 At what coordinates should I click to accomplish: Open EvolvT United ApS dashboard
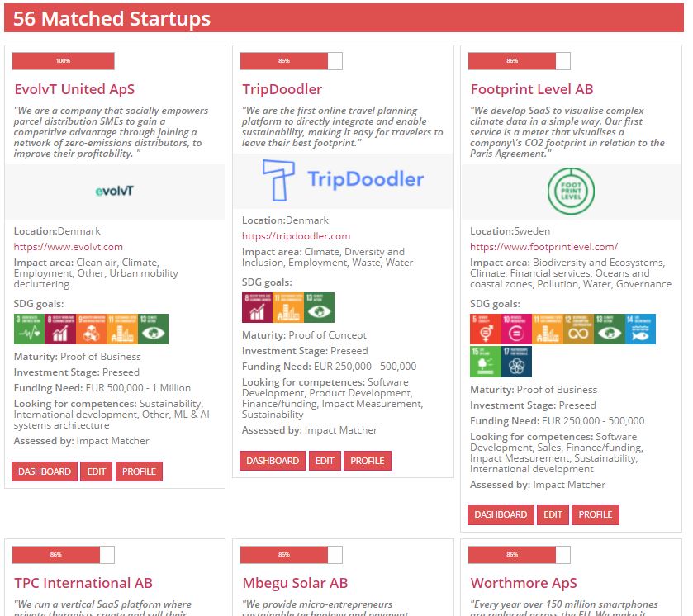tap(45, 471)
